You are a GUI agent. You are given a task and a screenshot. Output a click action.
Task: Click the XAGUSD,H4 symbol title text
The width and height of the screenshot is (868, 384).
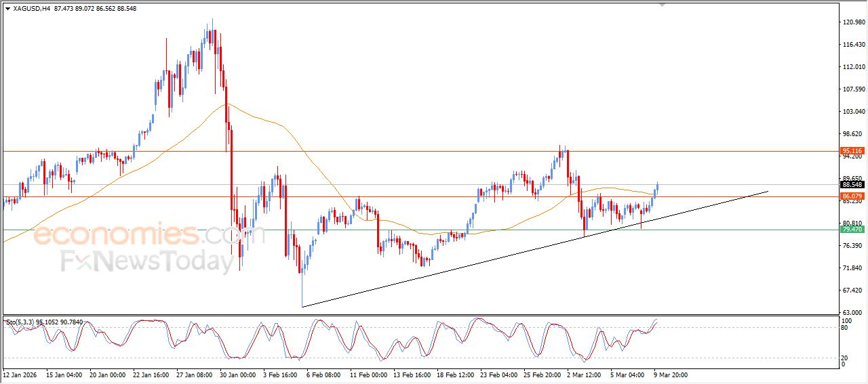pos(31,9)
